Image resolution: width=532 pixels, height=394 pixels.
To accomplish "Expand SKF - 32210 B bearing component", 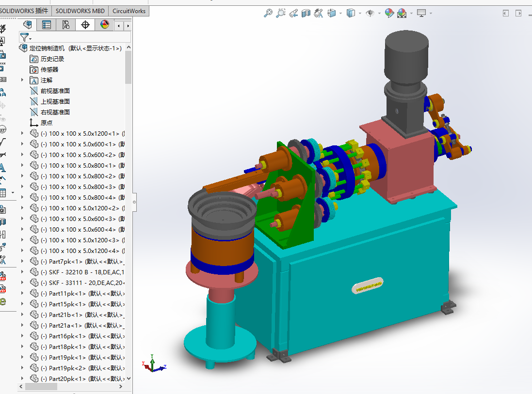I will coord(22,271).
